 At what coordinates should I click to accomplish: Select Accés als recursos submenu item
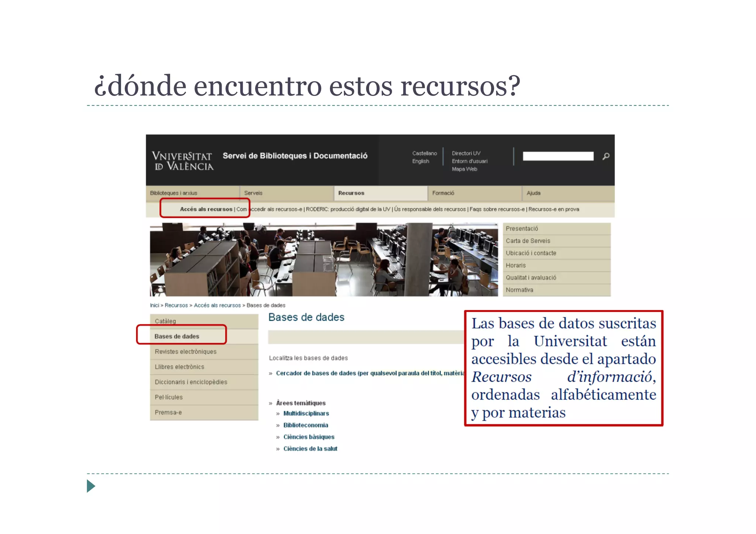pyautogui.click(x=206, y=209)
